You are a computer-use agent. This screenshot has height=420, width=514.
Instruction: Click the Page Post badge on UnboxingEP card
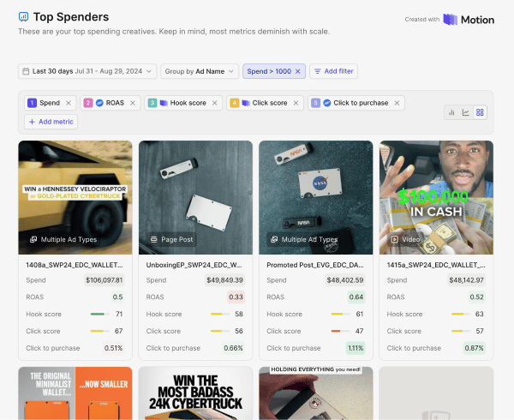(171, 239)
